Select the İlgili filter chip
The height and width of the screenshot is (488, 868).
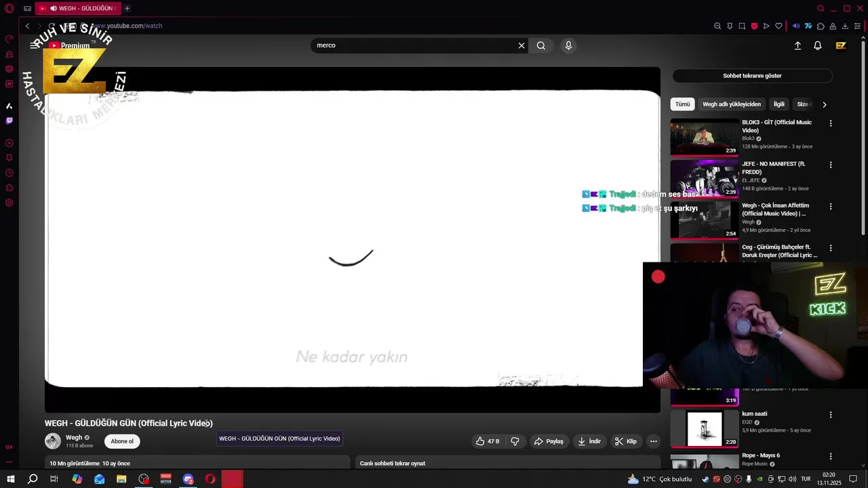click(779, 104)
